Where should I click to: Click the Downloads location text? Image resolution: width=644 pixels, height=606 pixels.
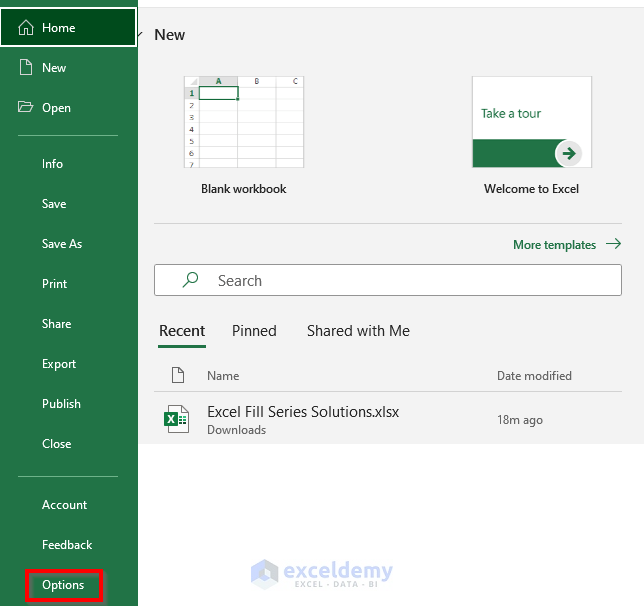[237, 430]
